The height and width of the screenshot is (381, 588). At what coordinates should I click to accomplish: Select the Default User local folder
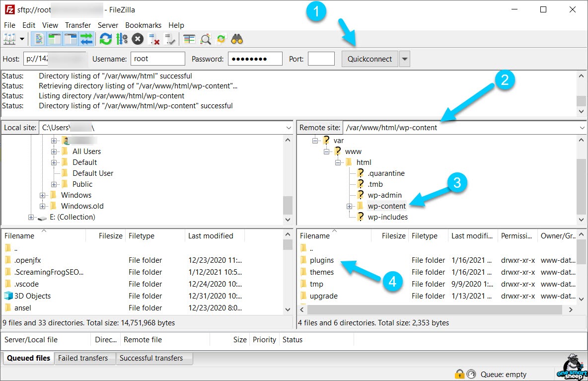pyautogui.click(x=93, y=173)
